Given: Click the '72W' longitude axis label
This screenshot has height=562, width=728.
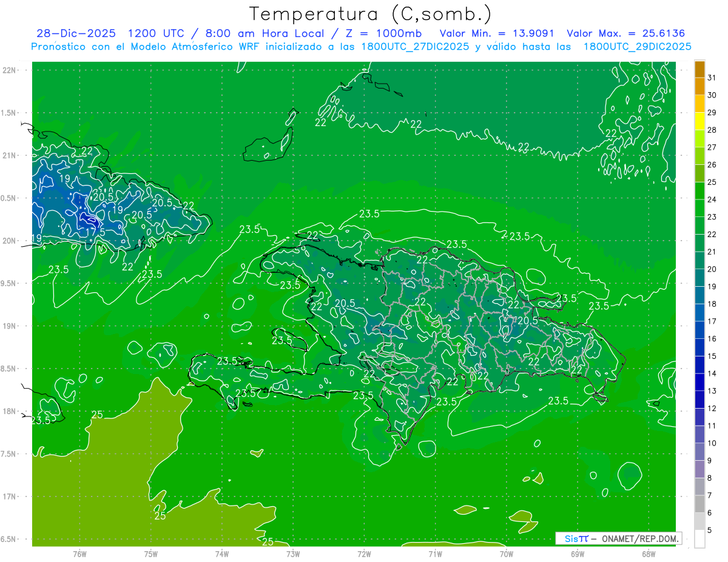Looking at the screenshot, I should coord(364,554).
